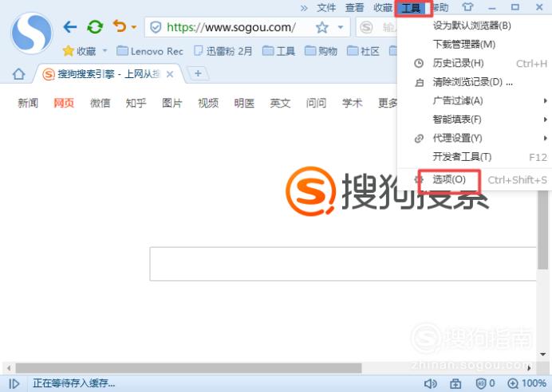The width and height of the screenshot is (552, 392).
Task: Click the address bar URL sogou.com
Action: [231, 27]
